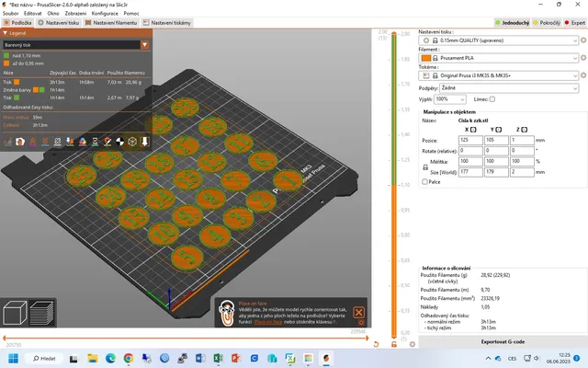Switch to Nastavení filamentu tab
588x368 pixels.
[x=111, y=22]
